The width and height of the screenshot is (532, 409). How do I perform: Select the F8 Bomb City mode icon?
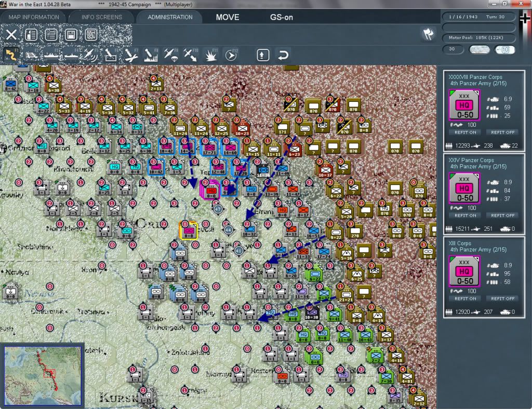click(x=151, y=55)
